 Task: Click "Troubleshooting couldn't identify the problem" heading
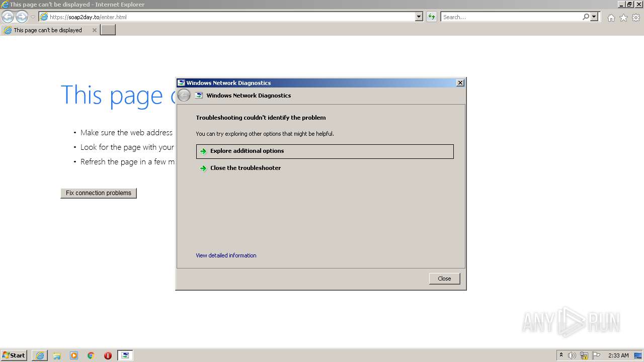[x=261, y=118]
